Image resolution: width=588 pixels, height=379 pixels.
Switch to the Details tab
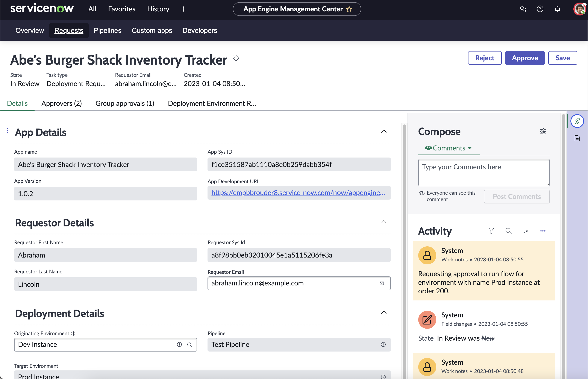pyautogui.click(x=17, y=103)
